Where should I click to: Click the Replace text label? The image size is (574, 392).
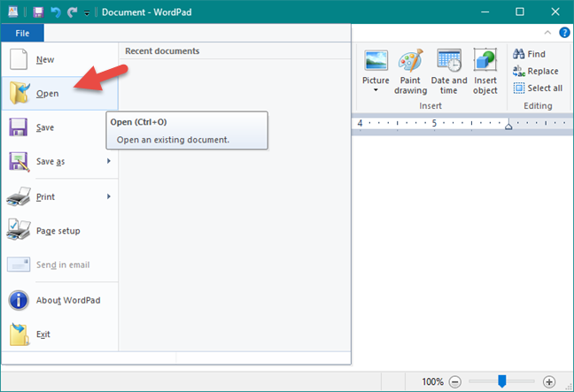[543, 71]
